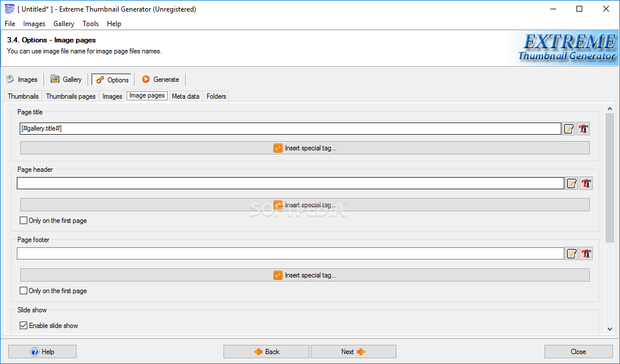
Task: Click the red text format icon beside Page title
Action: click(x=583, y=129)
